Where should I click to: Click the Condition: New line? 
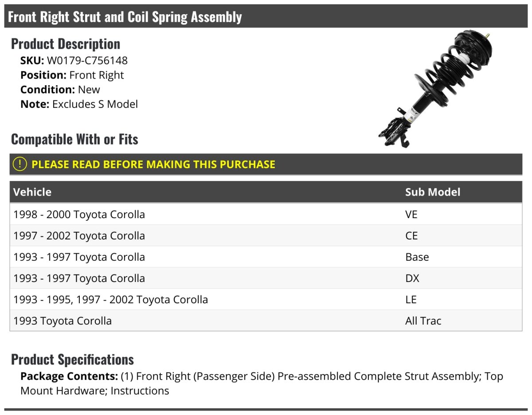(60, 90)
